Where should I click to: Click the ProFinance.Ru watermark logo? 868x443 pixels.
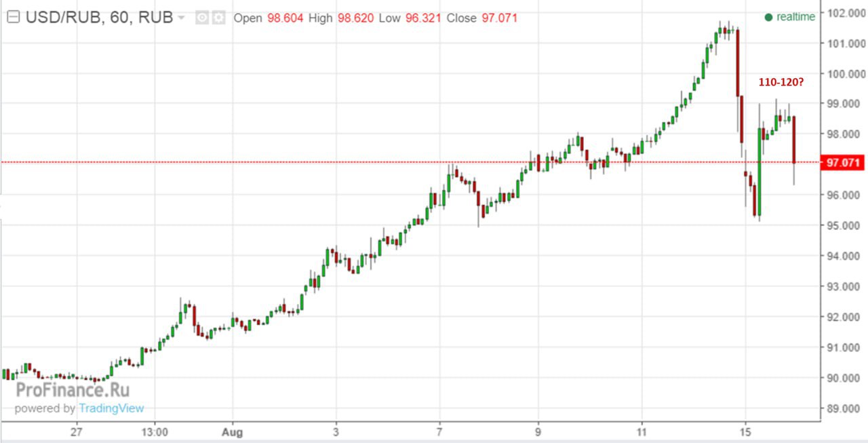point(72,390)
